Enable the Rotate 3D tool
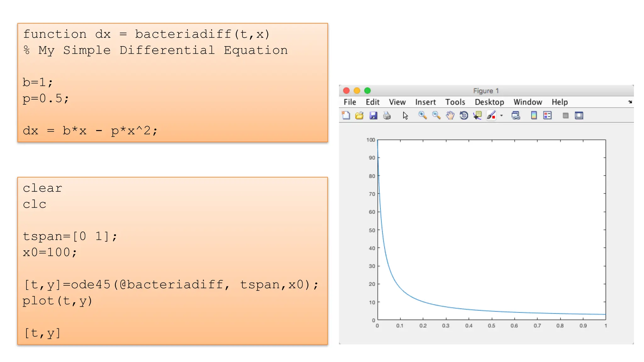The image size is (644, 362). (464, 116)
